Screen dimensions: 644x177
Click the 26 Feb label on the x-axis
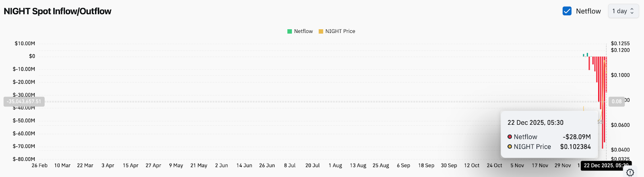coord(39,165)
